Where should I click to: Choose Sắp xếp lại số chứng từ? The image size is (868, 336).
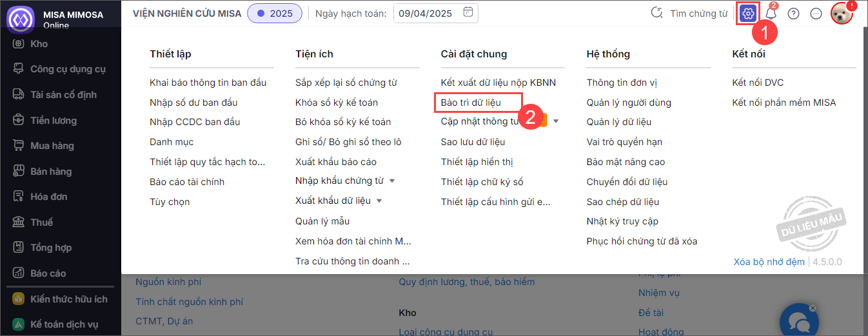[346, 83]
